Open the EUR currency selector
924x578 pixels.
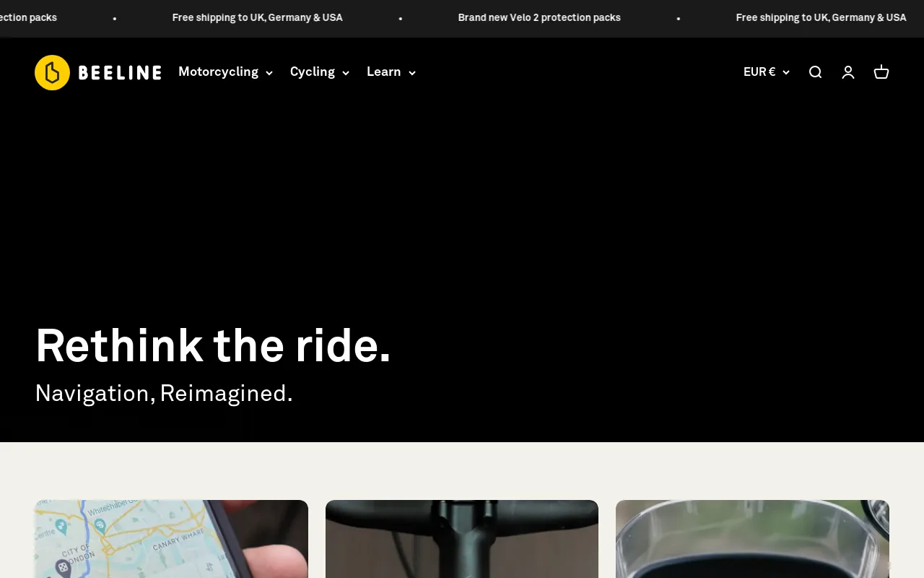765,72
